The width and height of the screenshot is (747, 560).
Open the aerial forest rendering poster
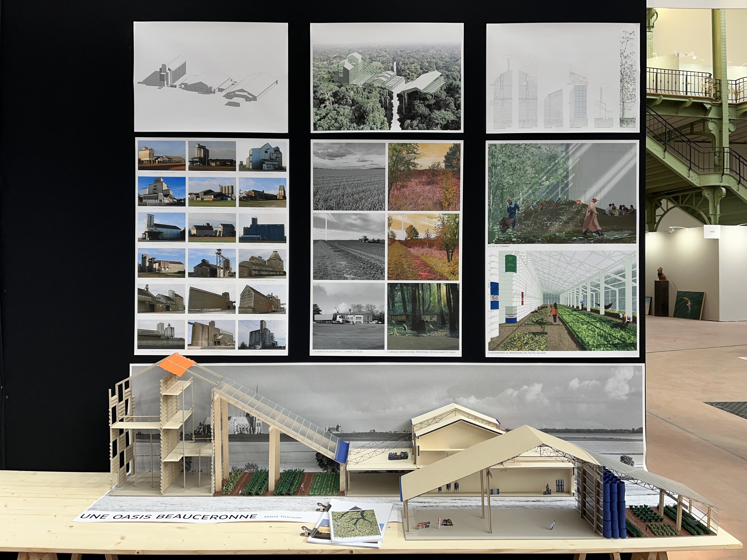387,77
